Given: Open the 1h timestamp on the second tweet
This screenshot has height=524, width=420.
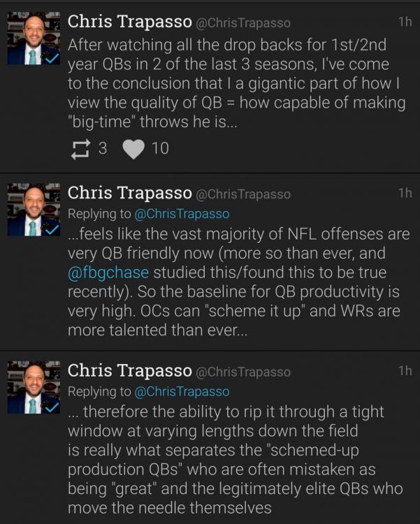Looking at the screenshot, I should 405,193.
